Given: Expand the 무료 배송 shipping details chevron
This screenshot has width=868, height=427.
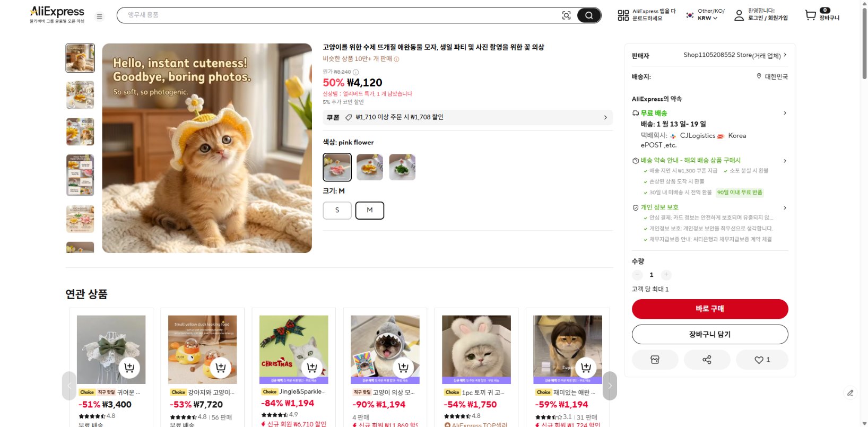Looking at the screenshot, I should click(785, 112).
